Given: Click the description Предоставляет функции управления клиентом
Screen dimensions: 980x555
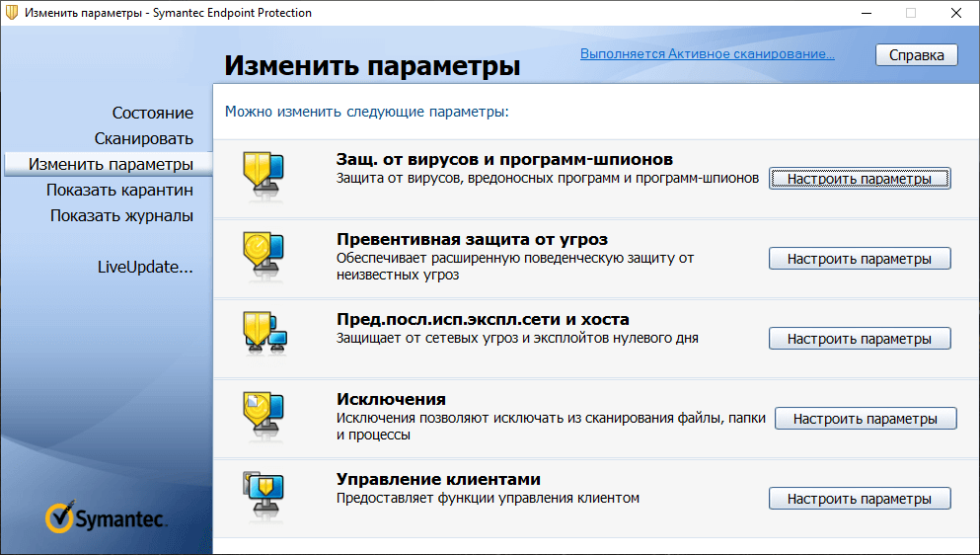Looking at the screenshot, I should click(x=488, y=498).
